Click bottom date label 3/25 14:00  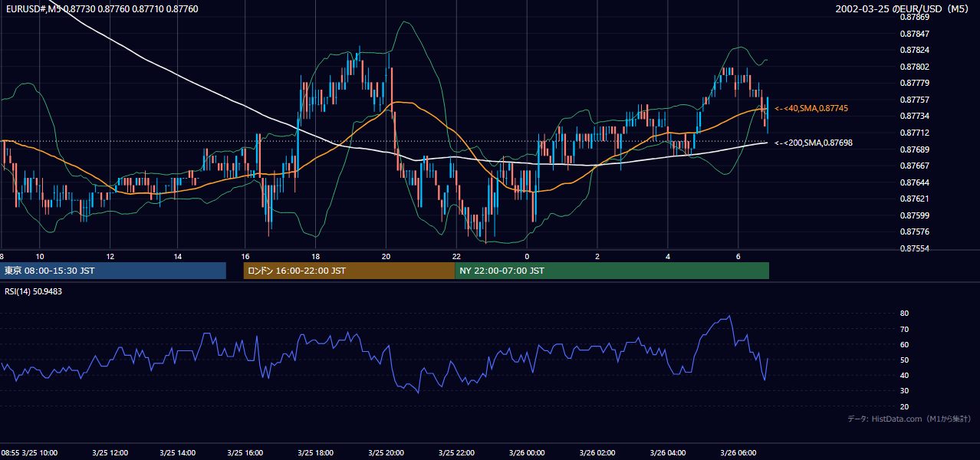176,452
